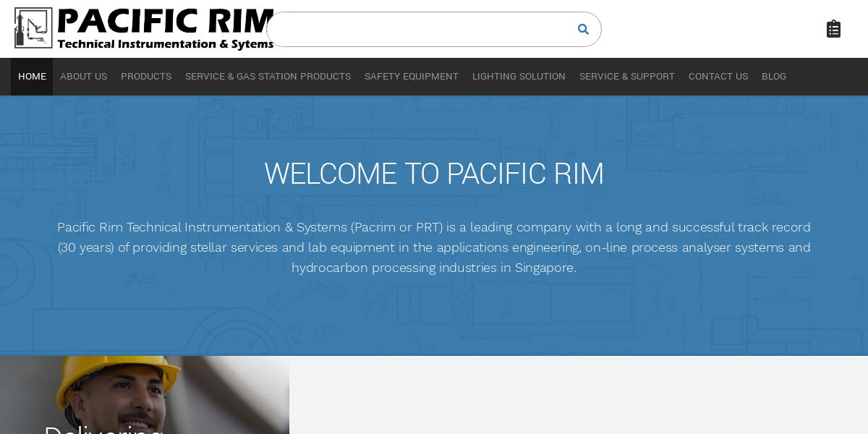Image resolution: width=868 pixels, height=434 pixels.
Task: Open the Blog page
Action: pyautogui.click(x=774, y=77)
